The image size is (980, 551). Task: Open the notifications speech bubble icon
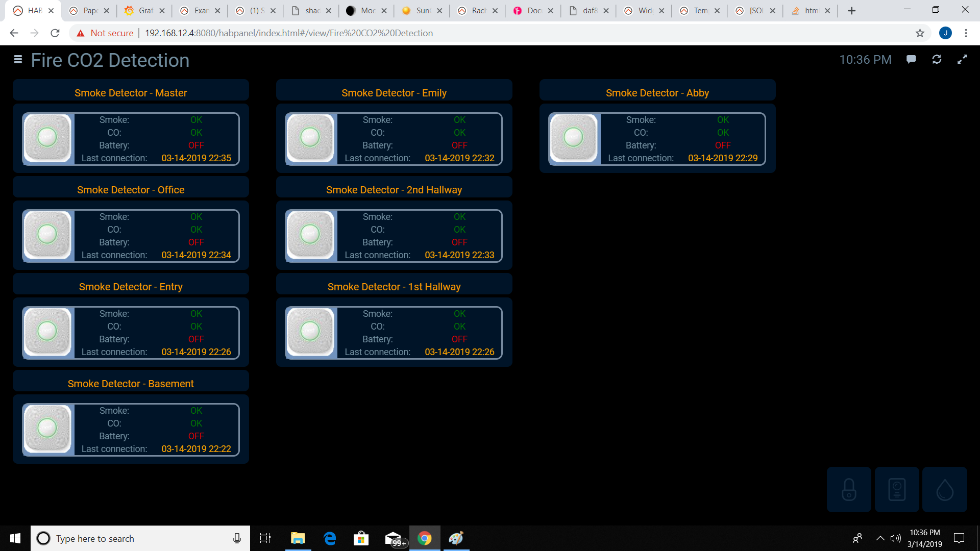coord(911,59)
